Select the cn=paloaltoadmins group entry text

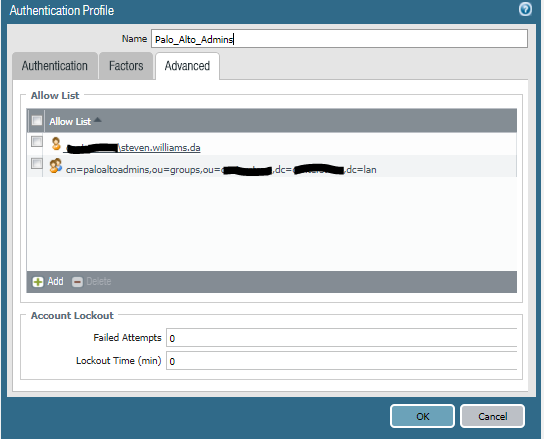[x=221, y=170]
